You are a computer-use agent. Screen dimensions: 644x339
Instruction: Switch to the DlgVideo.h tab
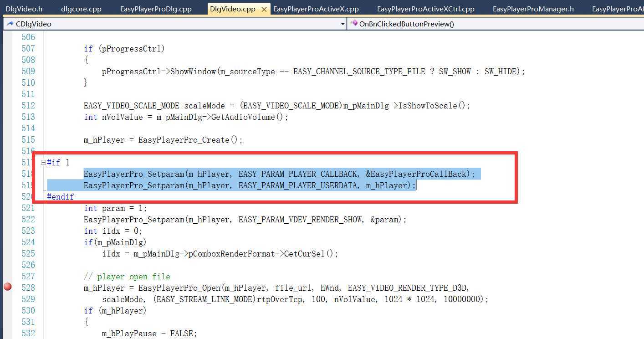point(24,9)
